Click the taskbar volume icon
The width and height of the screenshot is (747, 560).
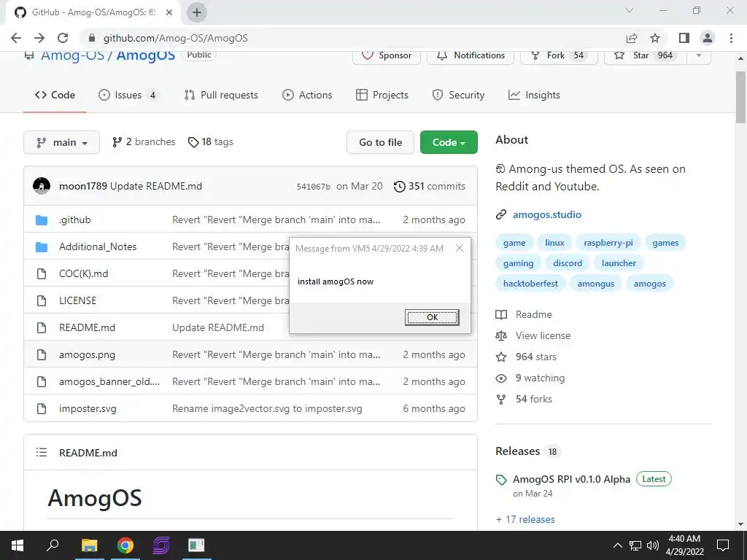coord(653,545)
